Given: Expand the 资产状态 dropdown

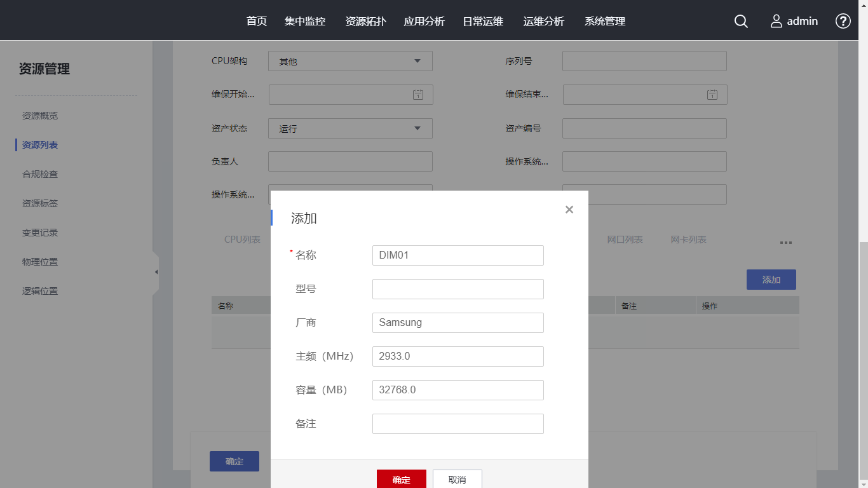Looking at the screenshot, I should pos(417,128).
